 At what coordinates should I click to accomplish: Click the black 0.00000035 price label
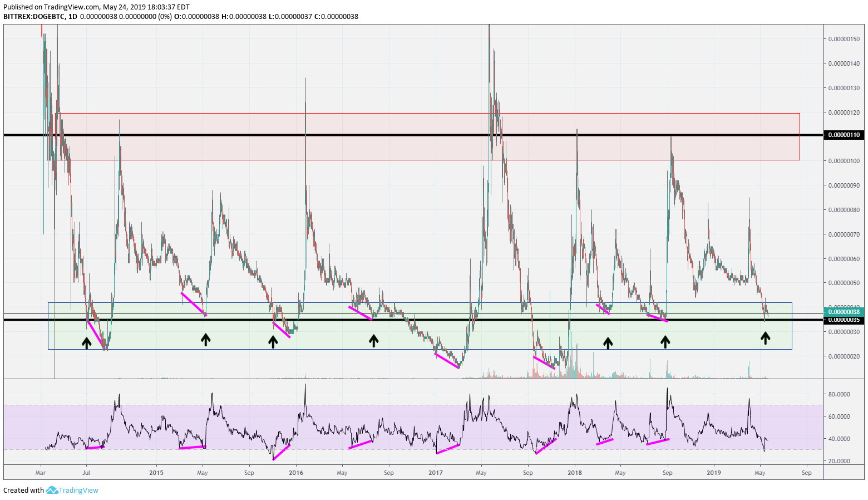pos(844,320)
